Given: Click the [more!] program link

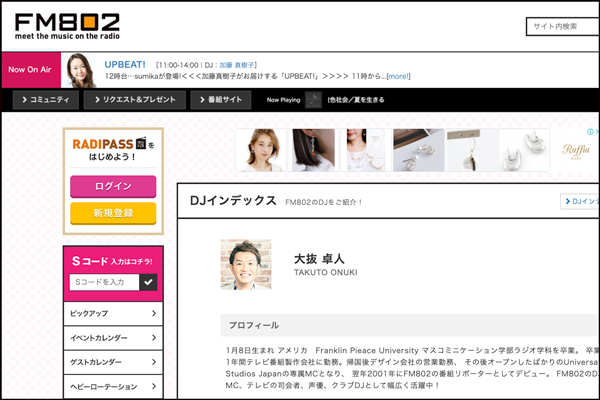Looking at the screenshot, I should (x=398, y=77).
